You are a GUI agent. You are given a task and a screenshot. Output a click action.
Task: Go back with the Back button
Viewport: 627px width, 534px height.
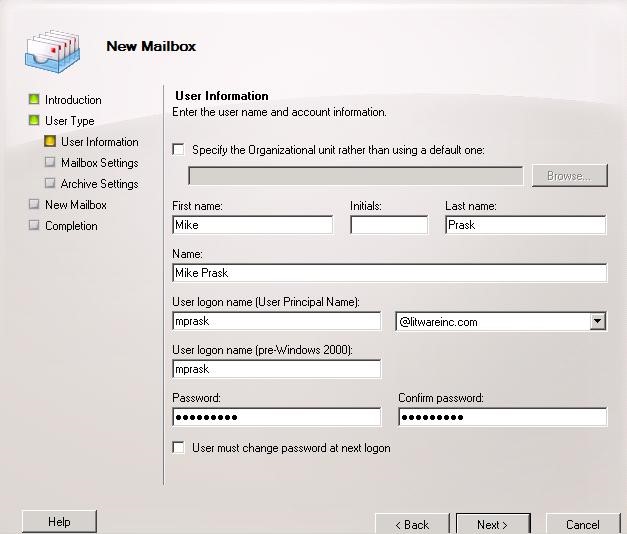(412, 524)
